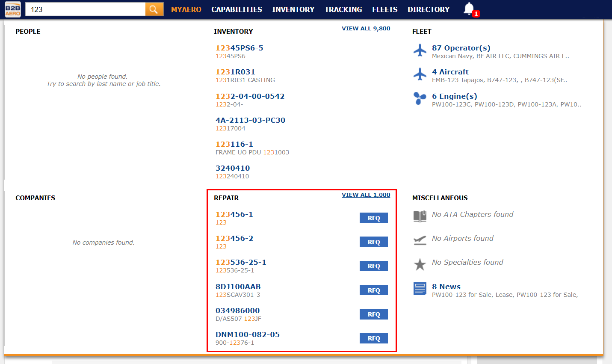The width and height of the screenshot is (612, 364).
Task: Click the description 'D/AS507 123JF'
Action: 238,319
